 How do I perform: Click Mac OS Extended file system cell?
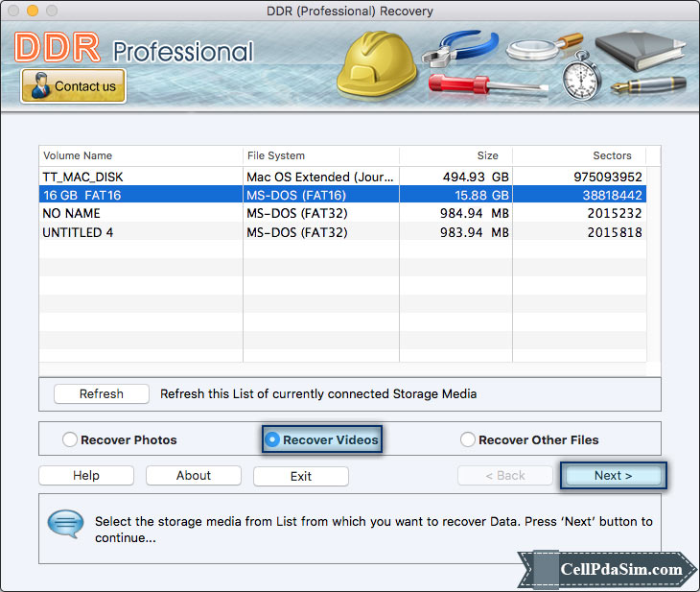(x=320, y=177)
